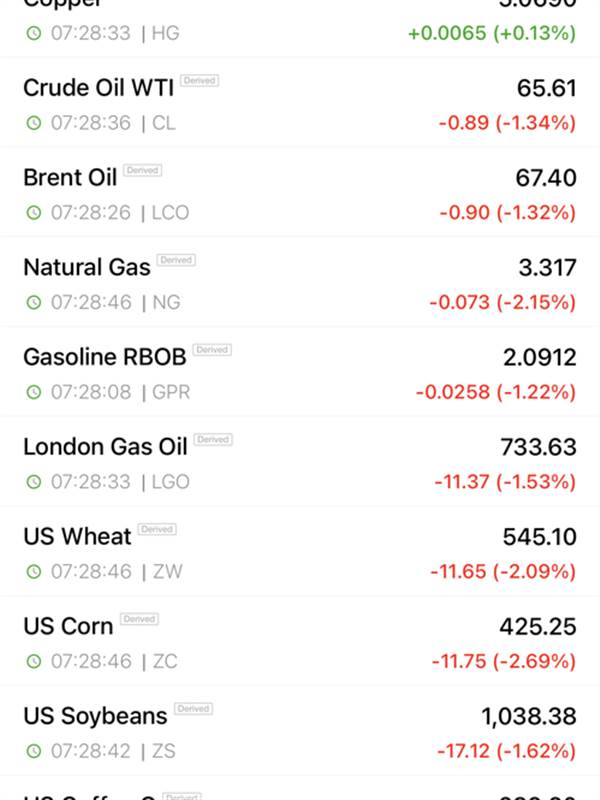Tap the Derived badge next to Crude Oil WTI
This screenshot has width=600, height=800.
coord(199,81)
